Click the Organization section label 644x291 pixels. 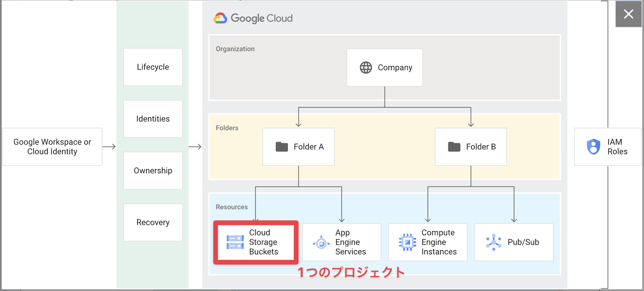pos(235,49)
